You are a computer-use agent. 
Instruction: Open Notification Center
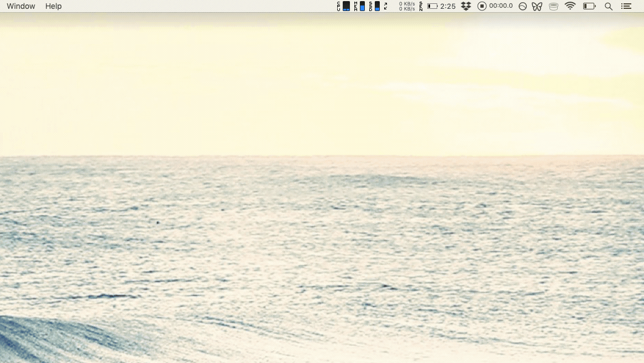pyautogui.click(x=626, y=6)
